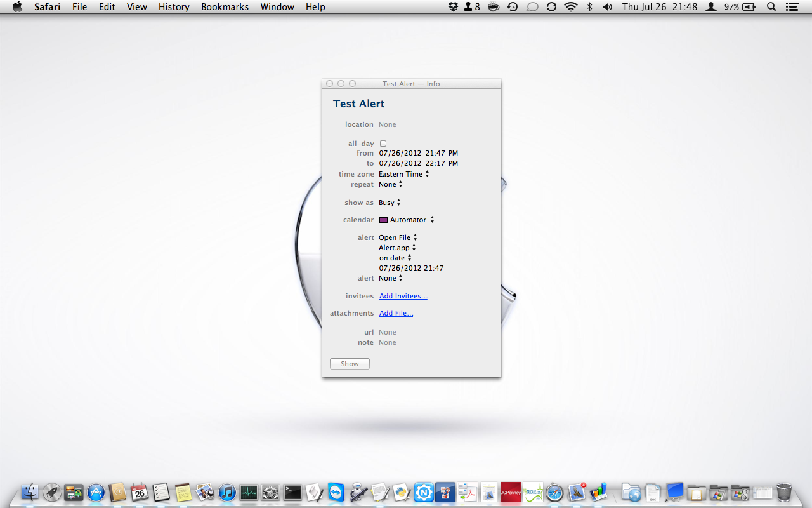Launch Automator robot icon in Dock

pos(358,492)
